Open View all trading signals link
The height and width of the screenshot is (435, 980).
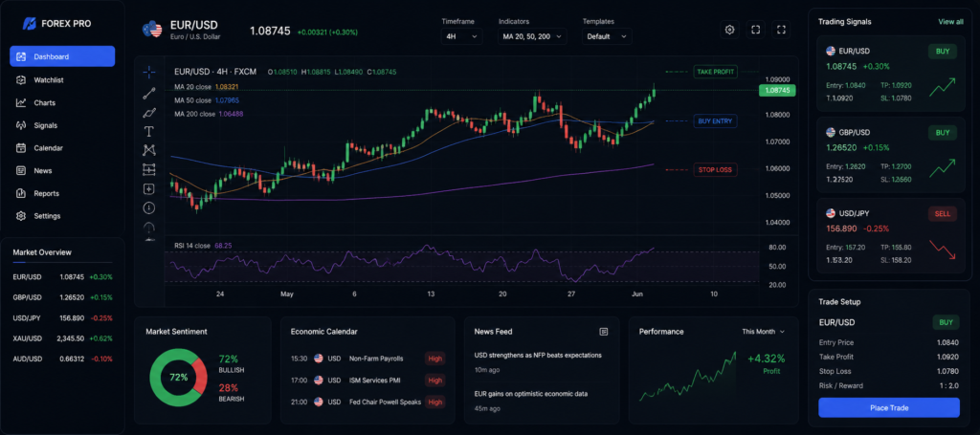pos(950,22)
